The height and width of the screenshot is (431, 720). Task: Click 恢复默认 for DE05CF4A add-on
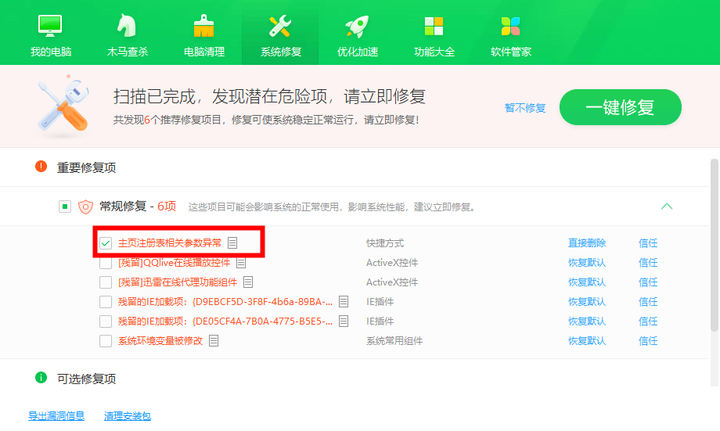pyautogui.click(x=587, y=321)
